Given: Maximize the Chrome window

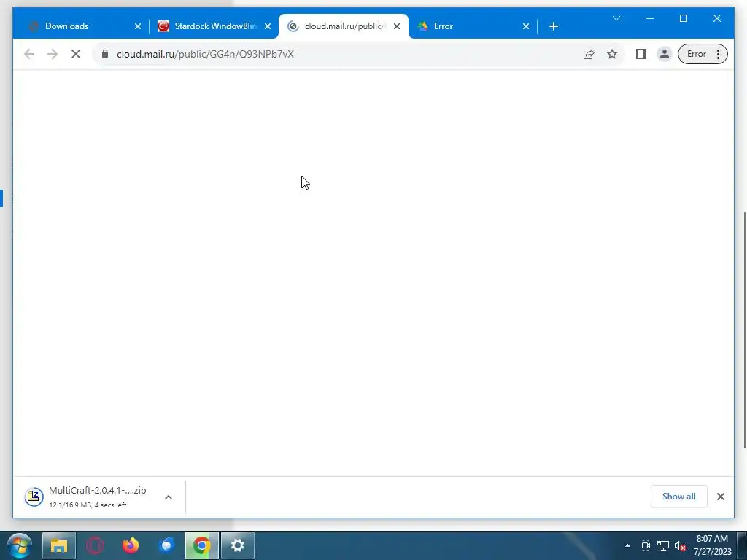Looking at the screenshot, I should pyautogui.click(x=684, y=18).
